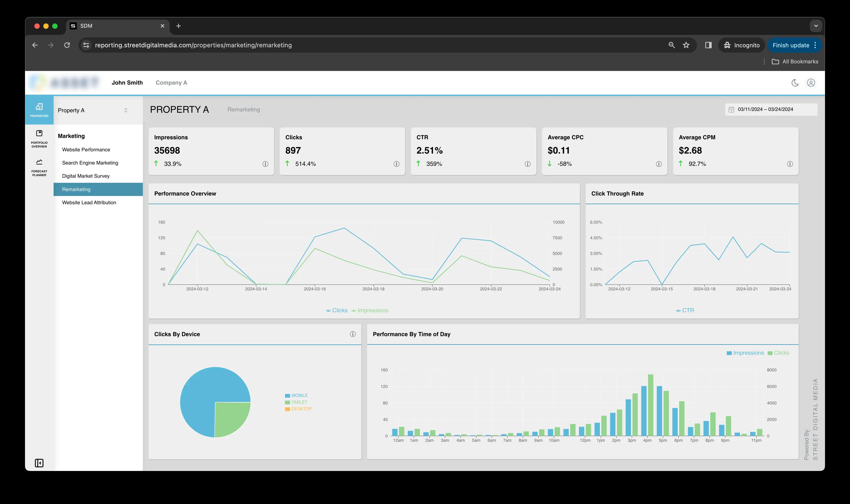Toggle Clicks in Time of Day legend
Screen dimensions: 850x504
[x=778, y=353]
